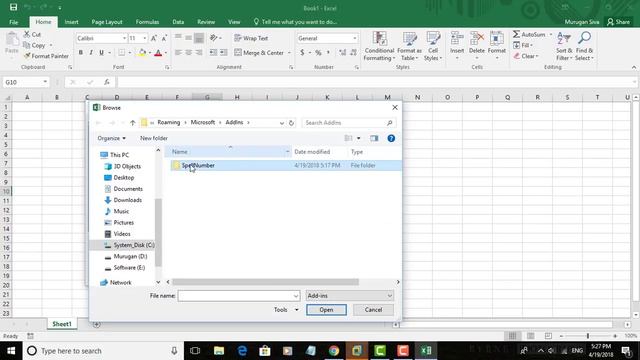Open the font size dropdown
Screen dimensions: 640x360
coord(144,38)
